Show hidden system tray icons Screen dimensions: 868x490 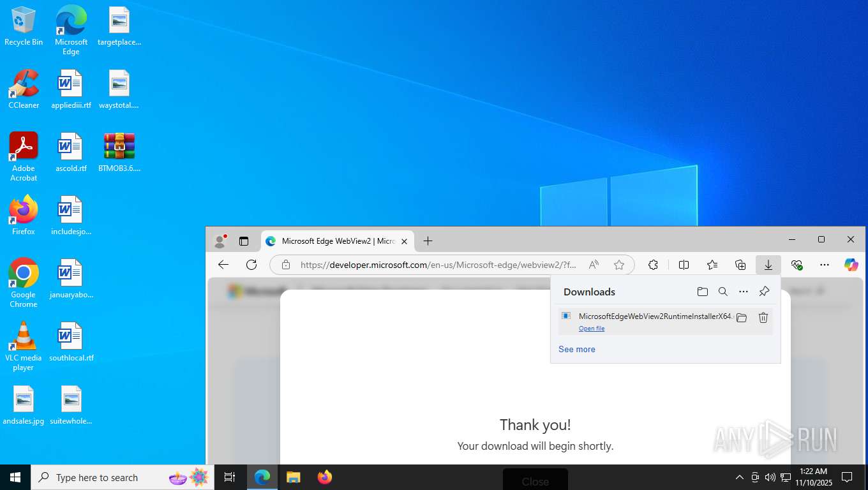tap(740, 477)
